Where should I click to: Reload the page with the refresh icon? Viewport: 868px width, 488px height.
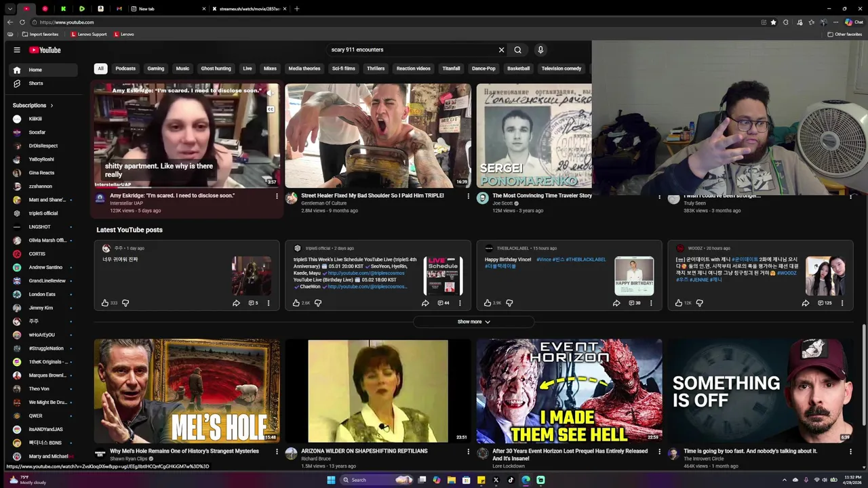(x=22, y=22)
